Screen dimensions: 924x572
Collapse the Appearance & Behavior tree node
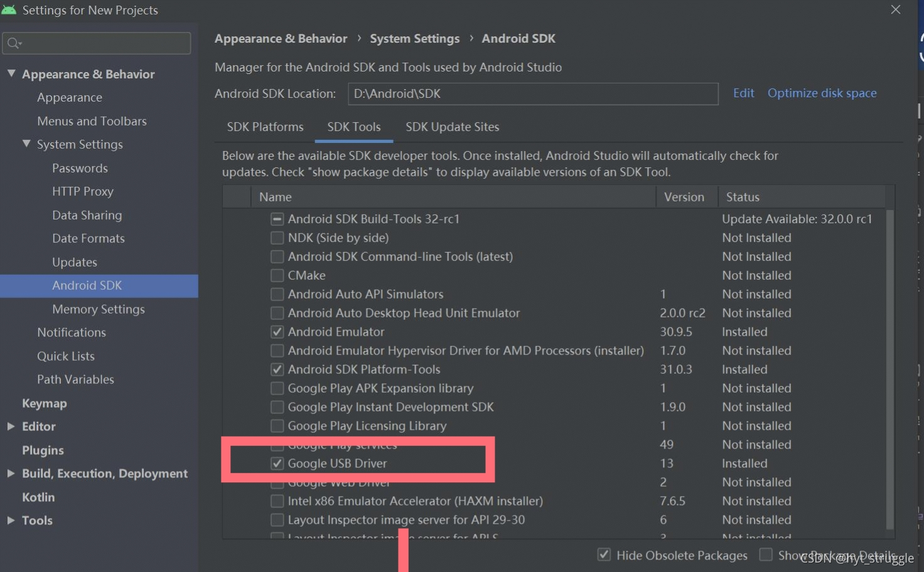tap(11, 73)
